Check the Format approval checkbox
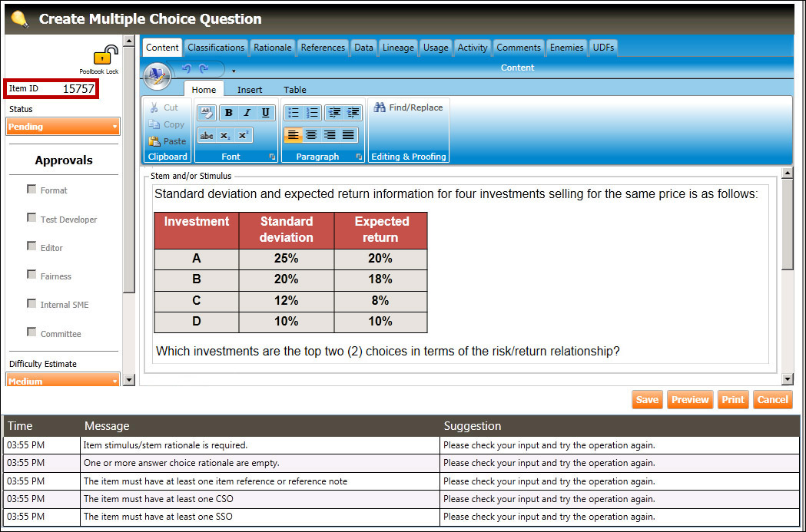 point(32,189)
